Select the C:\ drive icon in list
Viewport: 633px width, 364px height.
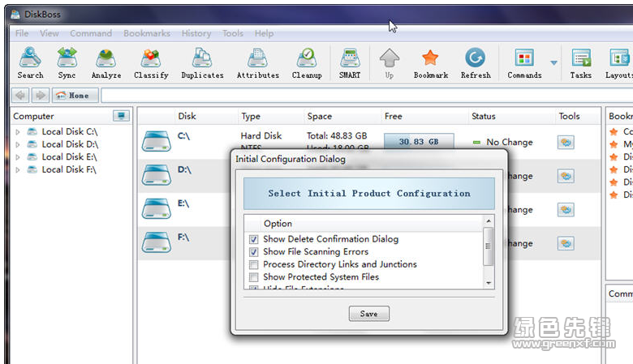pos(157,141)
